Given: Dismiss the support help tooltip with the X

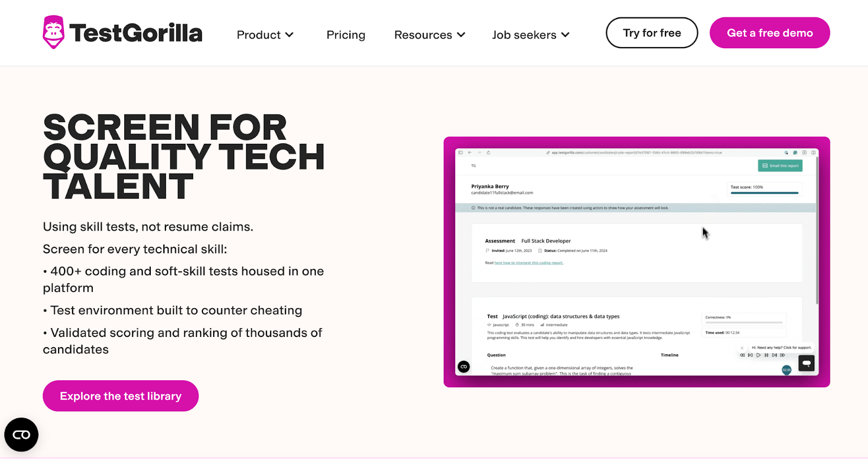Looking at the screenshot, I should click(x=742, y=348).
